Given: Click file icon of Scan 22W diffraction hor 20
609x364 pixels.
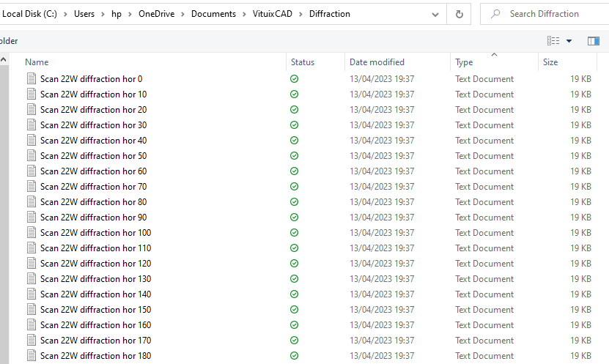Looking at the screenshot, I should 32,109.
